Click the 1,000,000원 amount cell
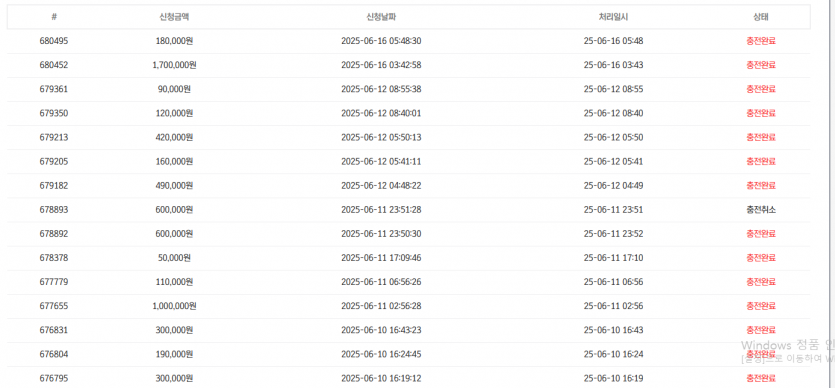Screen dimensions: 835x388 (174, 306)
